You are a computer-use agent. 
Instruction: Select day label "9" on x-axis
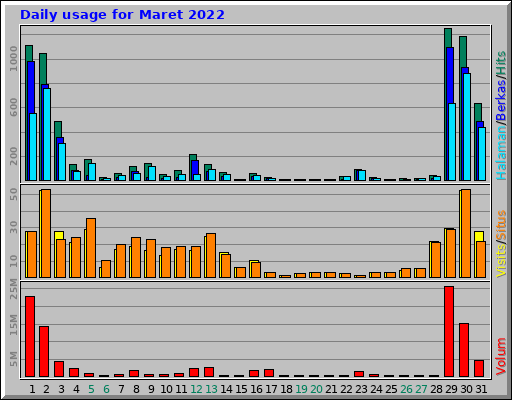click(x=151, y=389)
